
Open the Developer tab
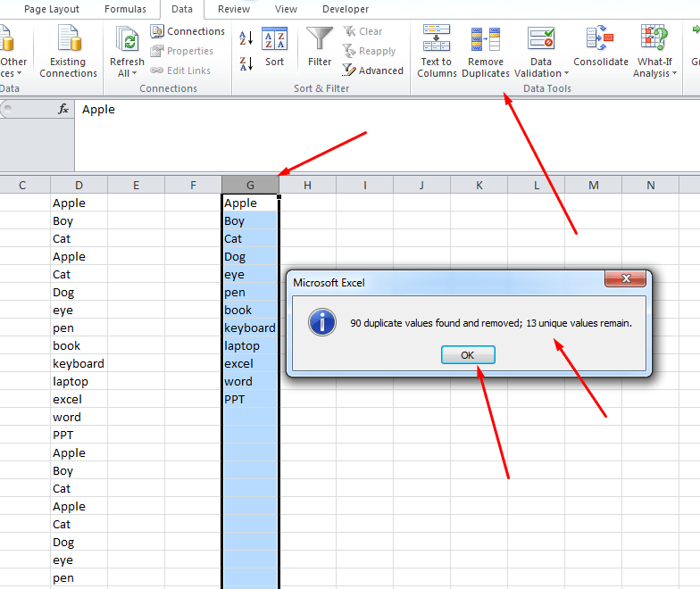click(345, 9)
